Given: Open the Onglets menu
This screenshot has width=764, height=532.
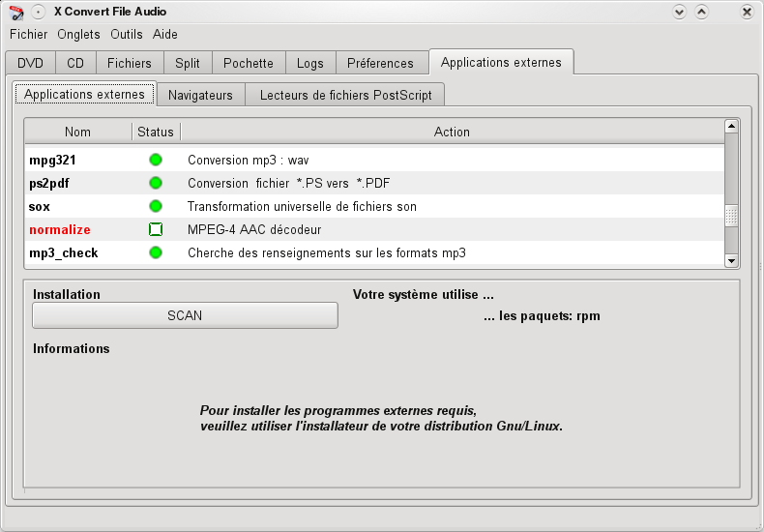Looking at the screenshot, I should coord(78,35).
